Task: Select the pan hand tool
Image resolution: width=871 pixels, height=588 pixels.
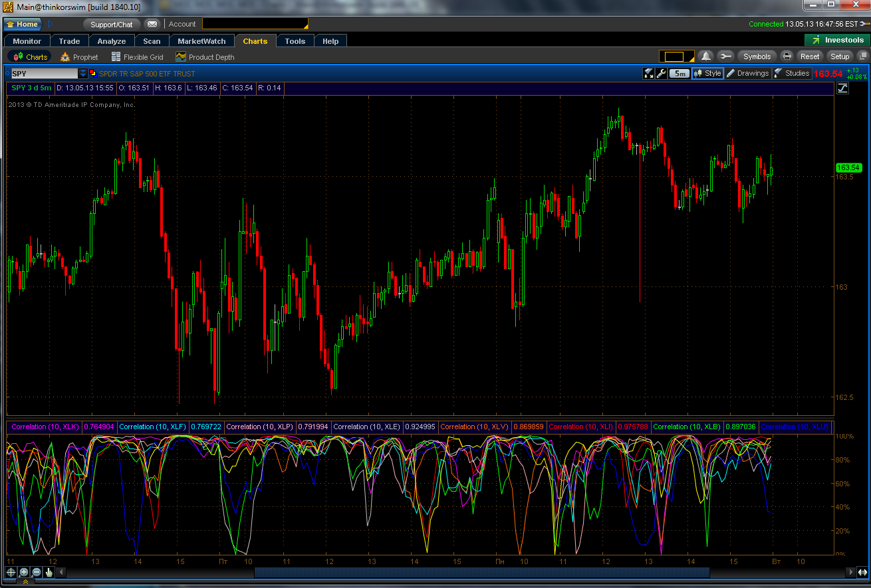Action: (x=49, y=572)
